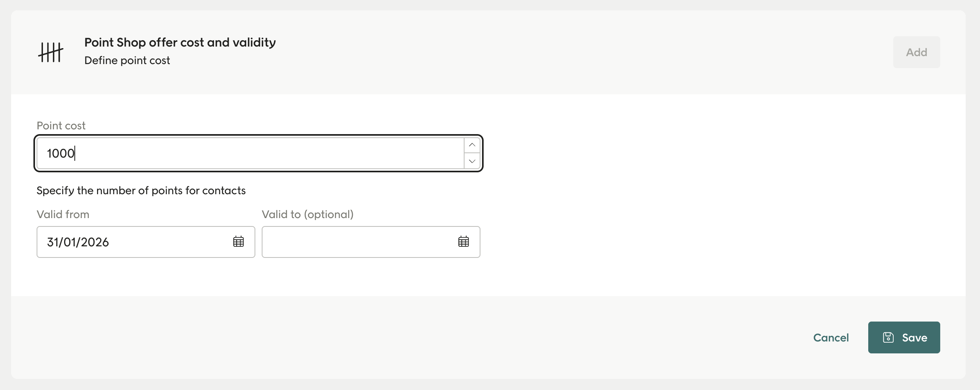980x390 pixels.
Task: Click the floppy disk icon in Save
Action: pyautogui.click(x=888, y=337)
